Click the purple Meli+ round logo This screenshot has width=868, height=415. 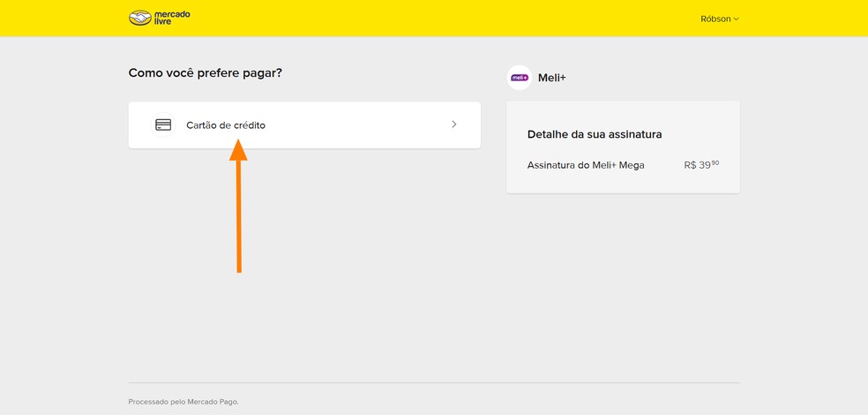[520, 78]
